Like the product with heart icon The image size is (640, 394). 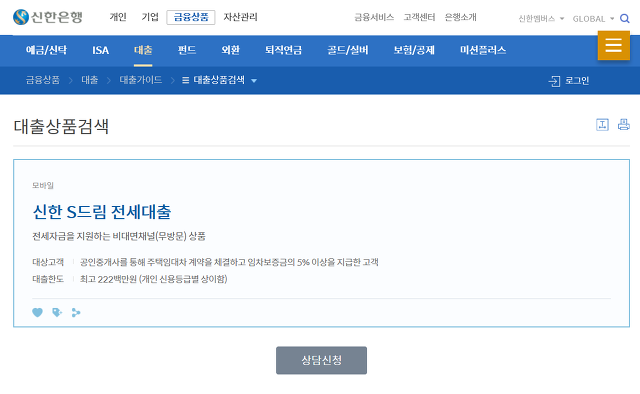pos(37,312)
